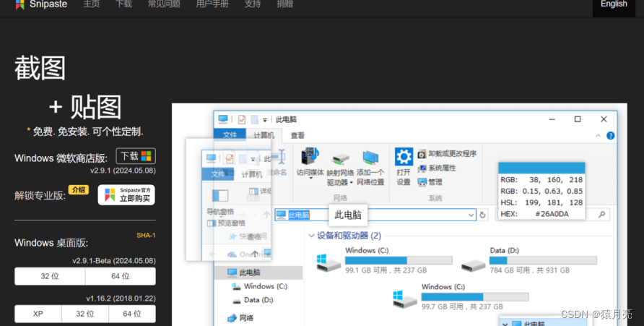Viewport: 644px width, 326px height.
Task: Click the Data (D:) drive icon in devices list
Action: click(x=473, y=265)
